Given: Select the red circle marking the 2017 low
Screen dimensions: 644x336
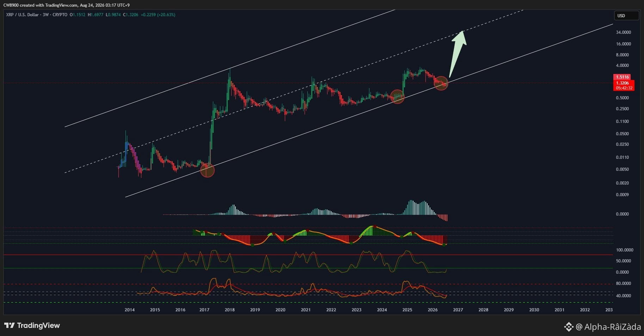Looking at the screenshot, I should 207,170.
